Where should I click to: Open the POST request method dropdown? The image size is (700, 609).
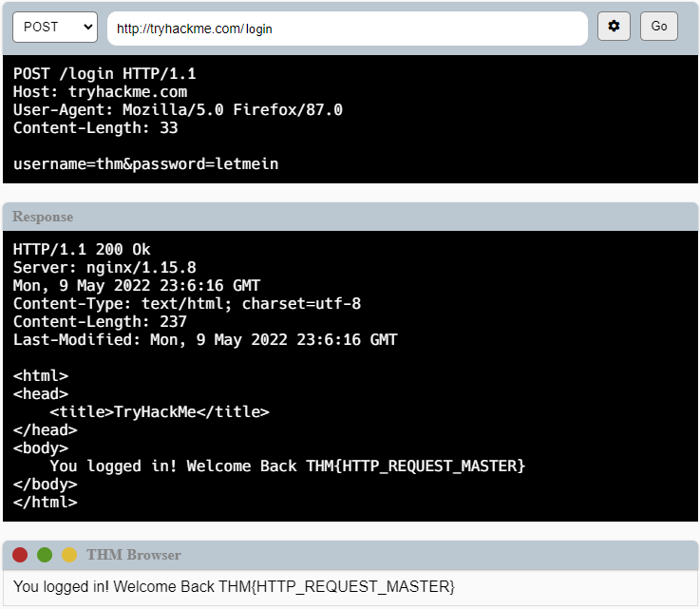[x=54, y=28]
